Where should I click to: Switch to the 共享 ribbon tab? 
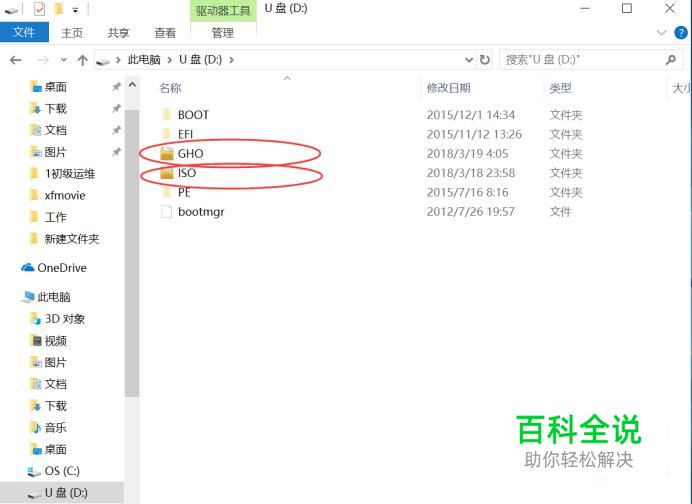tap(118, 33)
